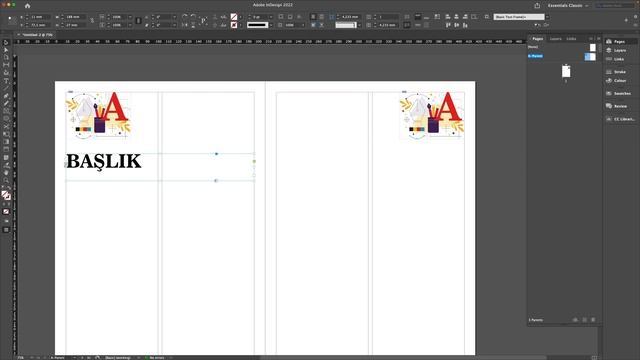Open the stroke weight dropdown
This screenshot has height=360, width=640.
270,17
